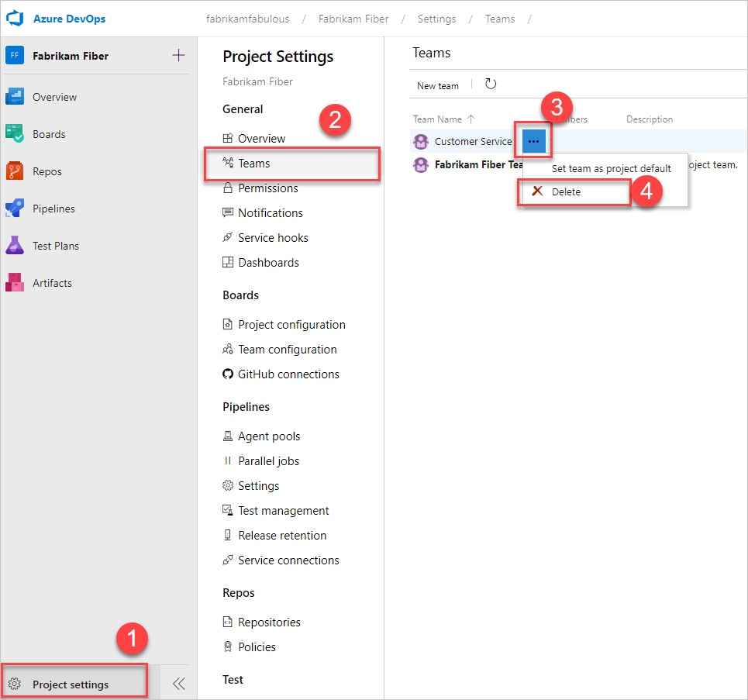Click the Pipelines Settings gear icon
The image size is (748, 700).
pyautogui.click(x=228, y=485)
